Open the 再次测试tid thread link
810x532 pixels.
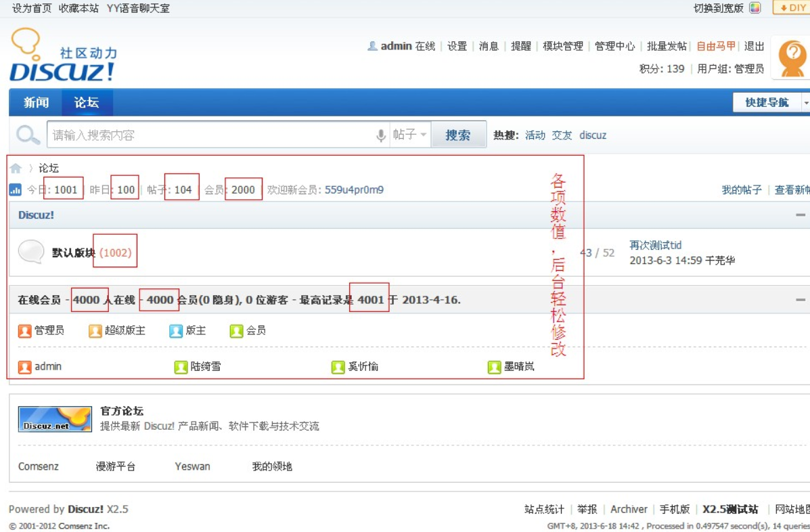pyautogui.click(x=655, y=245)
